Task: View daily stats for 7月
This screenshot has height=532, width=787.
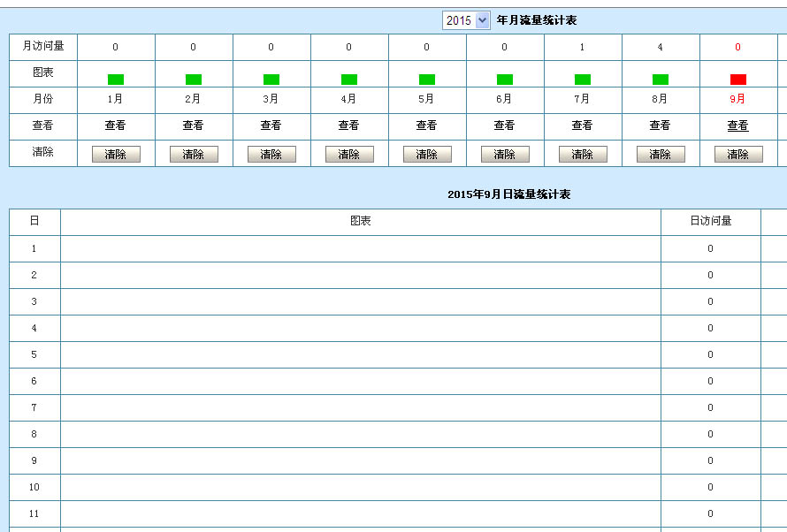Action: (583, 125)
